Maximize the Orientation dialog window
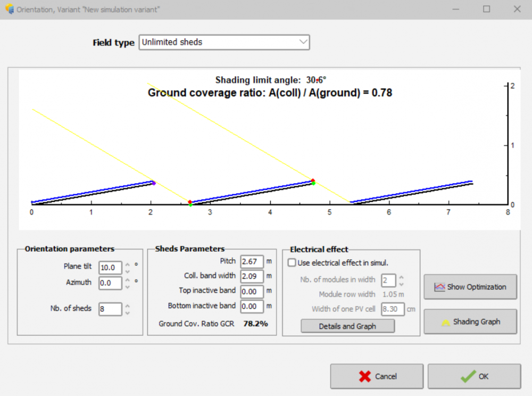Viewport: 532px width, 396px height. (486, 10)
